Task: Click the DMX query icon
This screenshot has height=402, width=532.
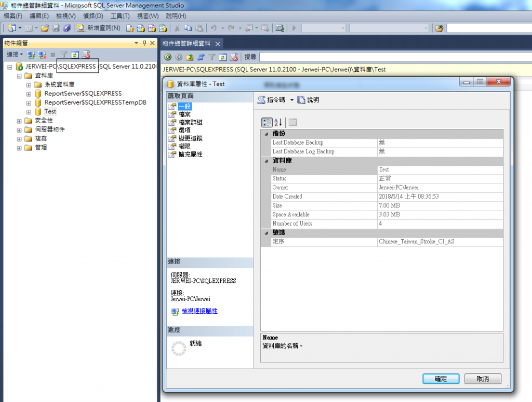Action: click(x=152, y=28)
